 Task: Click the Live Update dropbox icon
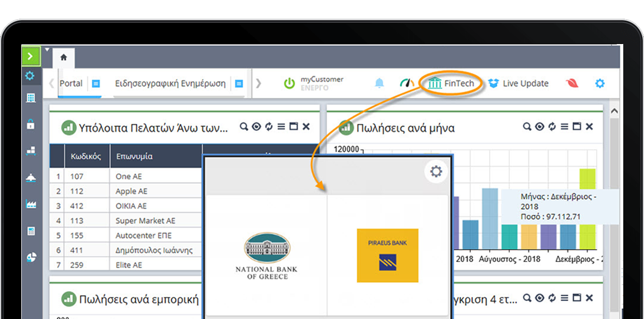[493, 83]
